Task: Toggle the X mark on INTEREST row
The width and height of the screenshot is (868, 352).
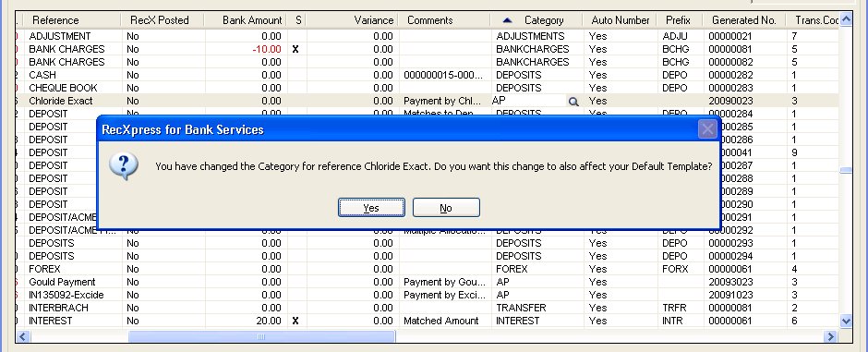Action: [x=295, y=321]
